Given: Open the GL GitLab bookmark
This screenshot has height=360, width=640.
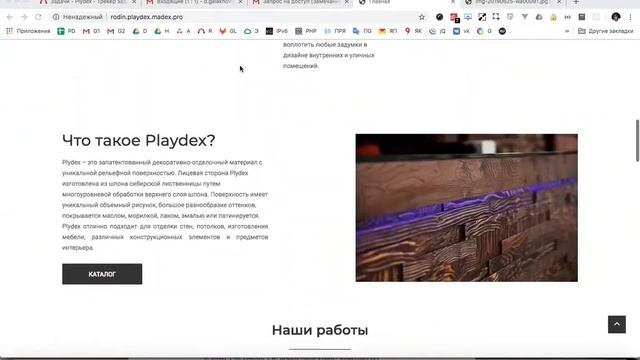Looking at the screenshot, I should coord(228,31).
